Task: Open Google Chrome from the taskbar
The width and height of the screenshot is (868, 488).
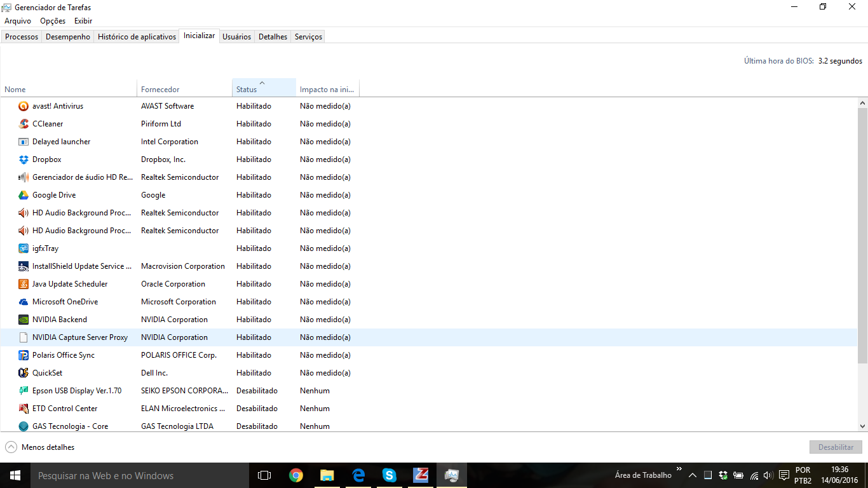Action: 295,475
